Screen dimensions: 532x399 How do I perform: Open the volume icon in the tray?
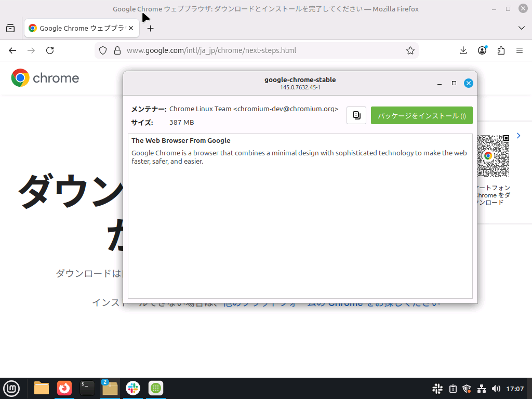point(496,389)
